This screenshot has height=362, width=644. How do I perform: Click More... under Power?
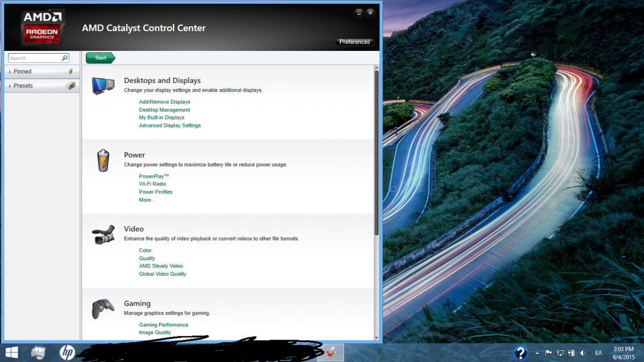(147, 200)
